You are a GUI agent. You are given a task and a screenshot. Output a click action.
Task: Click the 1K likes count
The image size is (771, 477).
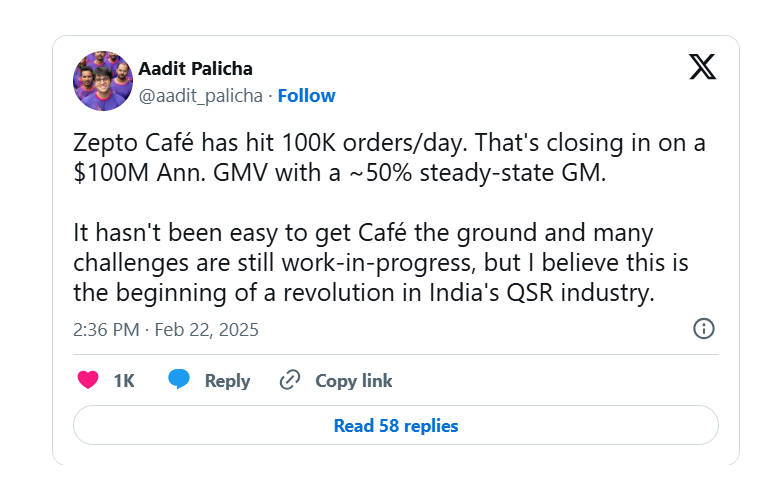click(x=124, y=381)
